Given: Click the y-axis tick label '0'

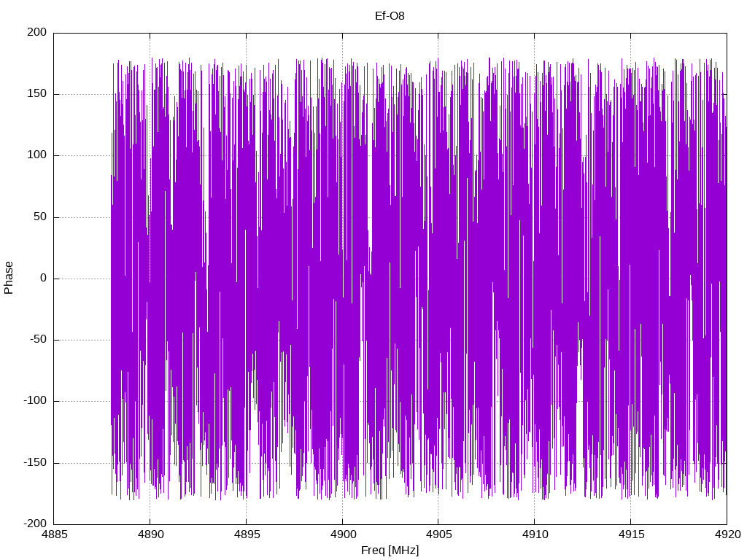Looking at the screenshot, I should click(43, 278).
